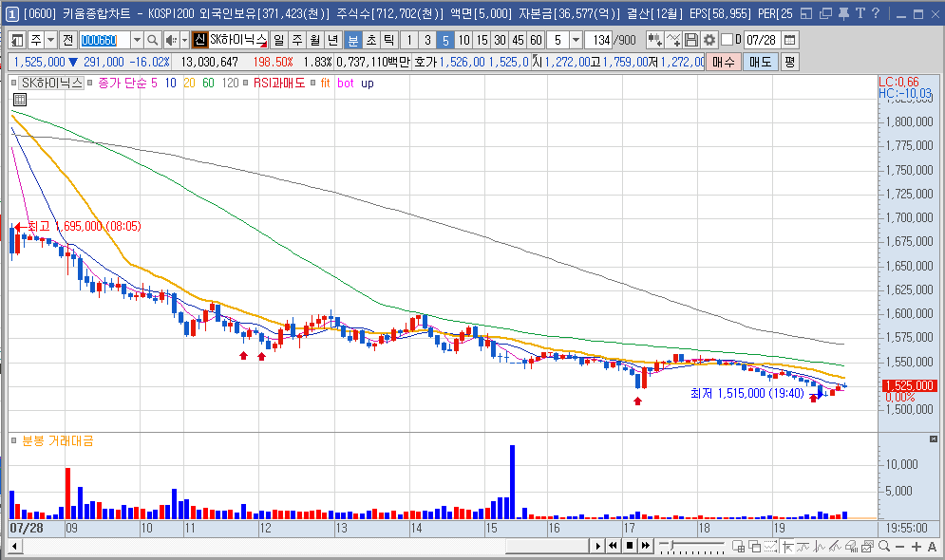Add a candlestick chart with the candle-plus icon
This screenshot has width=945, height=560.
click(x=655, y=41)
